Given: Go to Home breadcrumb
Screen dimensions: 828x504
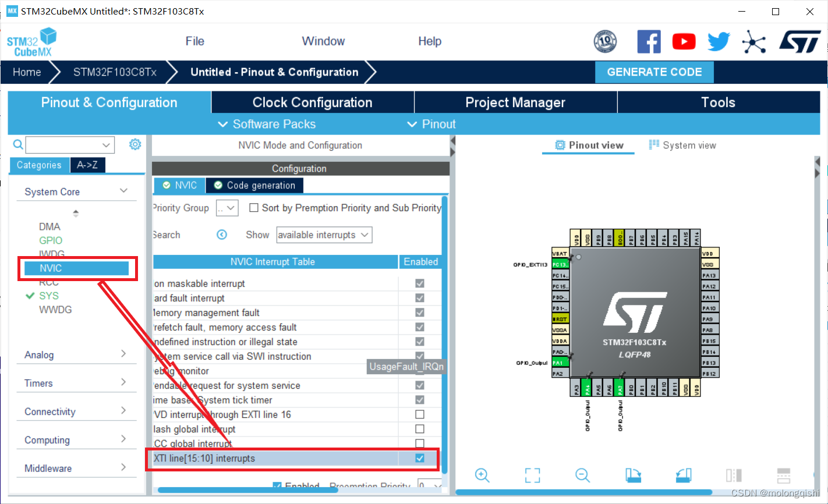Looking at the screenshot, I should tap(27, 72).
